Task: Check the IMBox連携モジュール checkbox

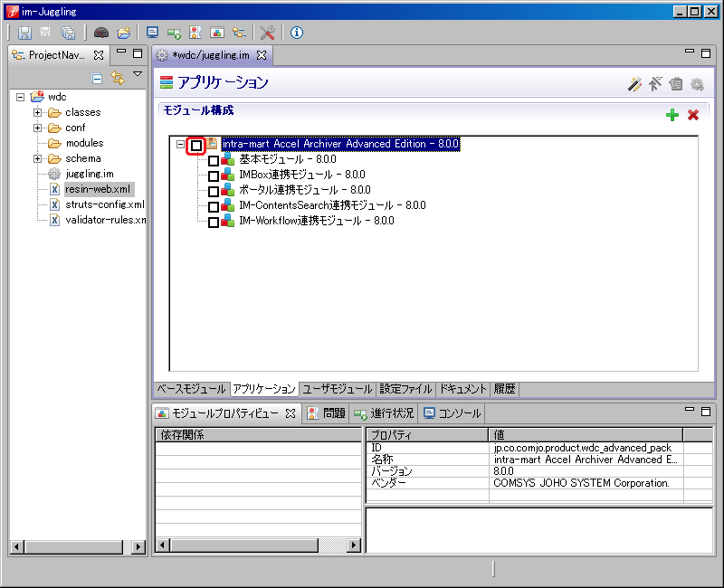Action: coord(214,176)
